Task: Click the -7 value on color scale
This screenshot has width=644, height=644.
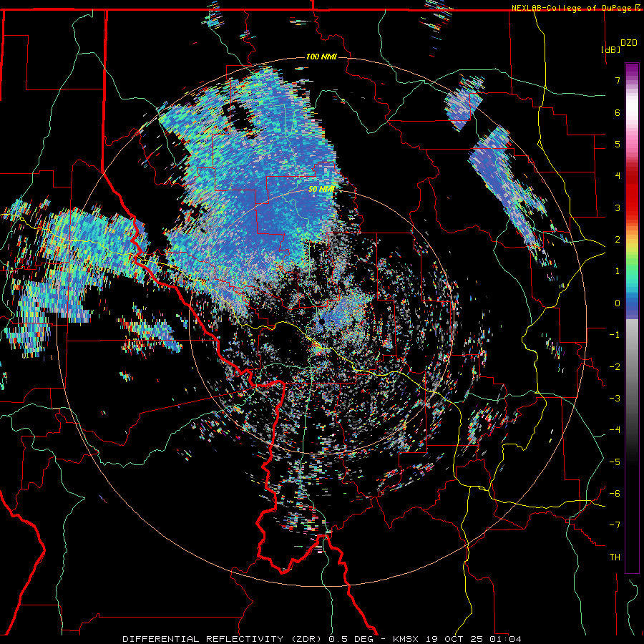Action: pos(615,525)
